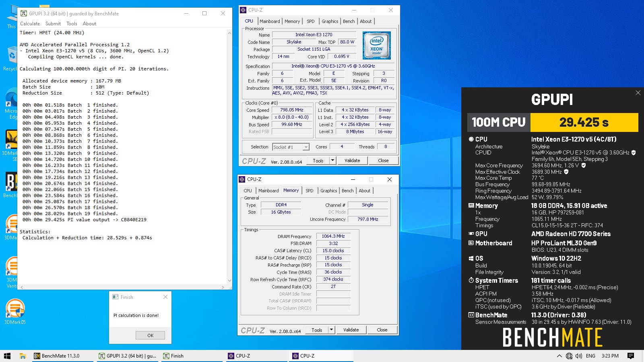
Task: Click the System Timers clock icon
Action: (x=471, y=280)
